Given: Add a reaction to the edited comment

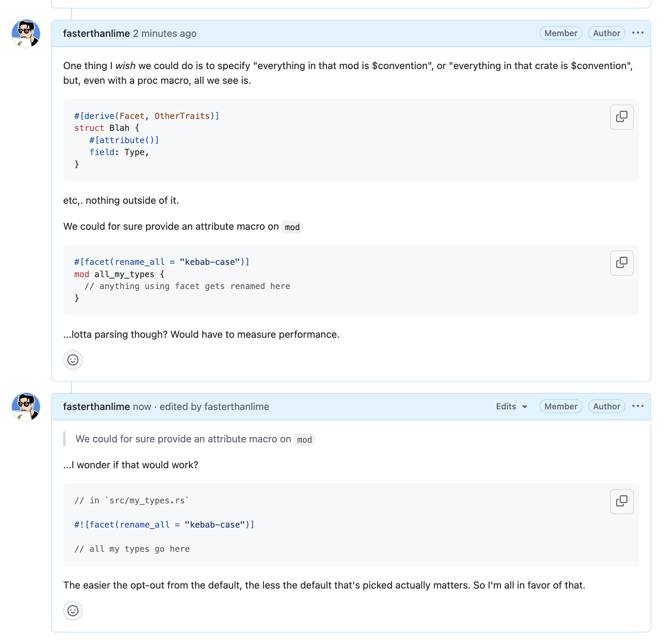Looking at the screenshot, I should tap(73, 611).
